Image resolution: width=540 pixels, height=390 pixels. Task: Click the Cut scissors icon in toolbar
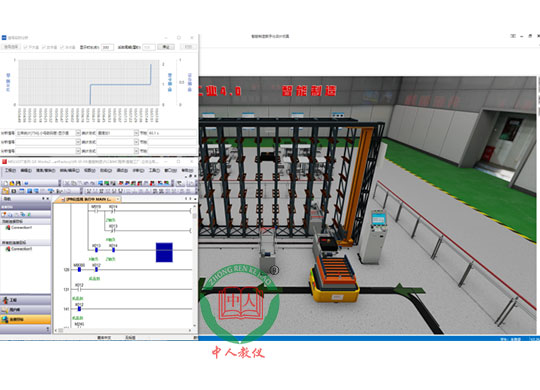[67, 183]
